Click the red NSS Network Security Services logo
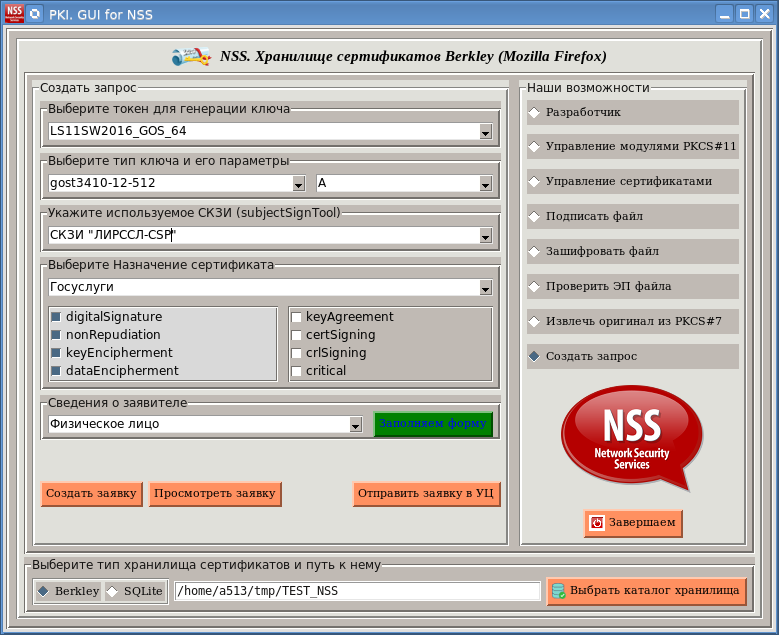 point(631,438)
